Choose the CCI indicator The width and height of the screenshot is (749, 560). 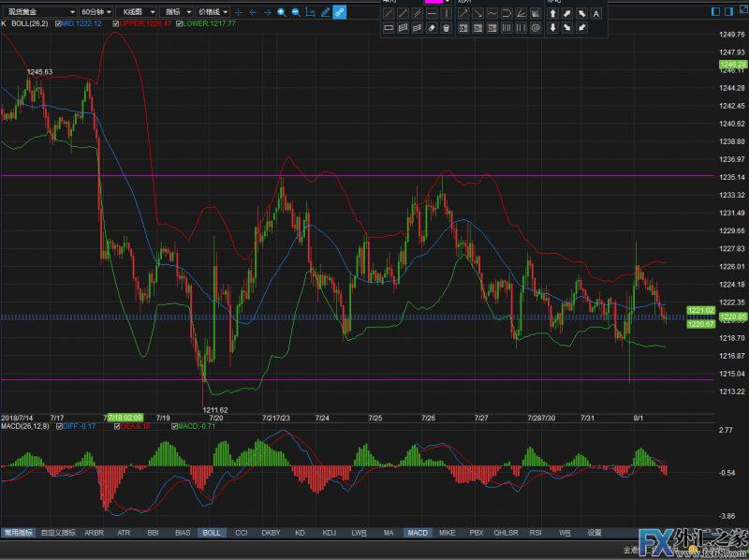pos(242,532)
